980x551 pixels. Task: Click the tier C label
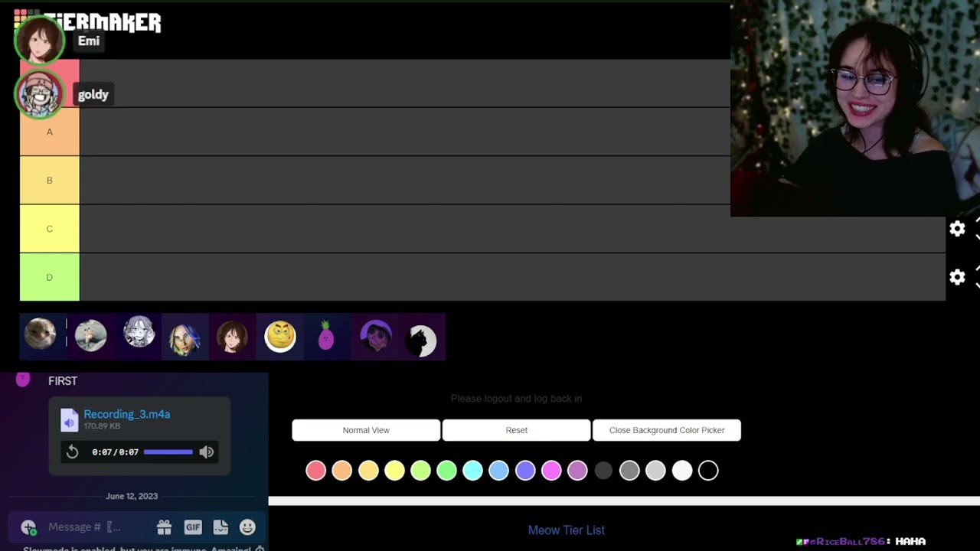coord(50,229)
